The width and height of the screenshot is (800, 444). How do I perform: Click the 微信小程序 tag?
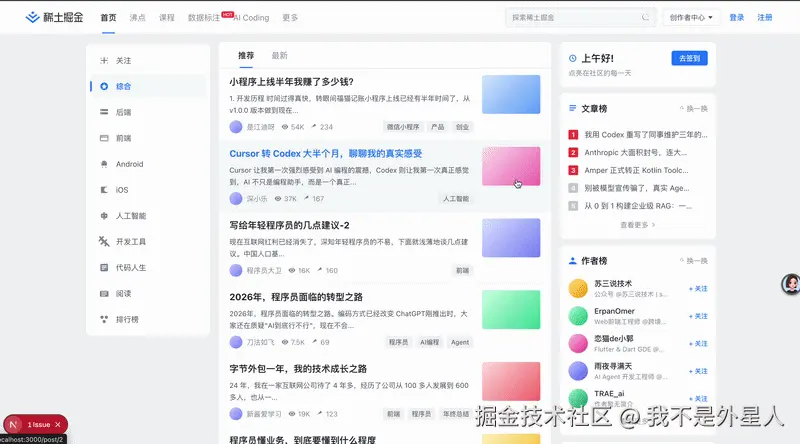[x=403, y=127]
